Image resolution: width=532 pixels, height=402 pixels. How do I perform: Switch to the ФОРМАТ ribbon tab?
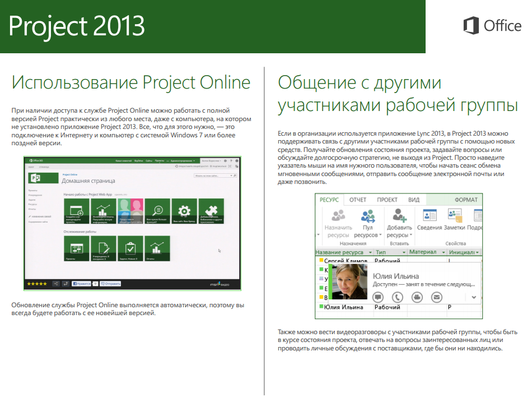coord(466,200)
